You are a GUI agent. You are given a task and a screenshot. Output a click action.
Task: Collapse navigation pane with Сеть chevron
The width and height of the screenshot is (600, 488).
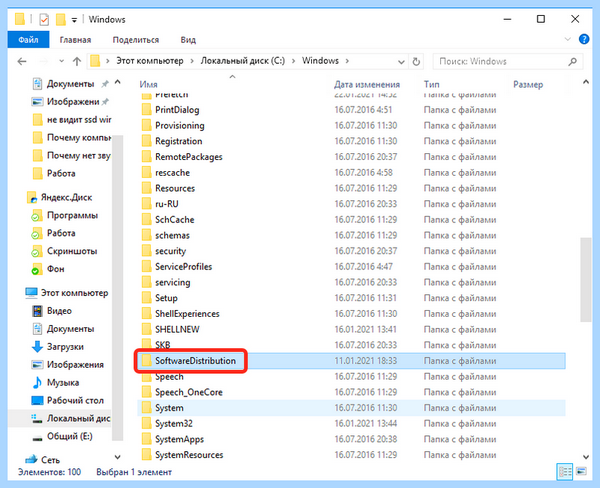coord(117,457)
